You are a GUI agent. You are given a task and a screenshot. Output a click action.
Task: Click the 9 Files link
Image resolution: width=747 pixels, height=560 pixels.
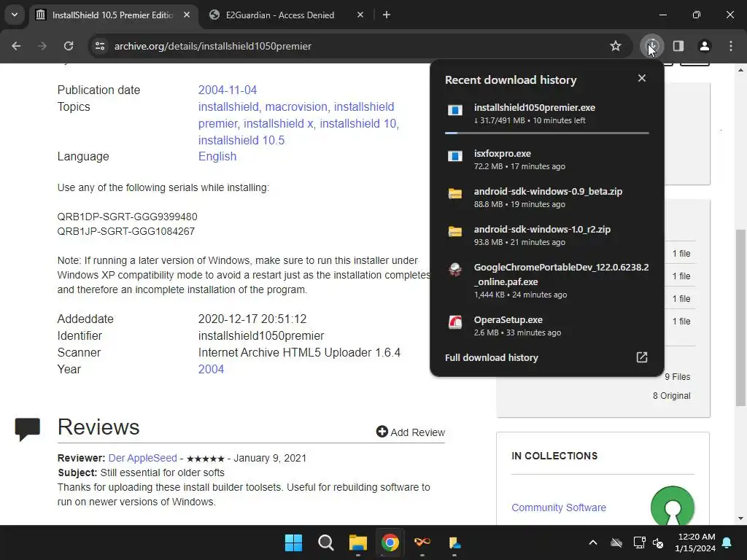pos(678,377)
